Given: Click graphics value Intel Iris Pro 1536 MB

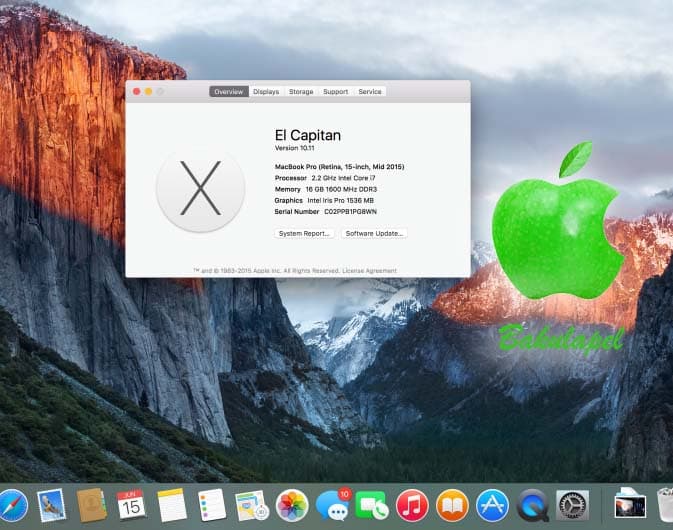Looking at the screenshot, I should [340, 200].
